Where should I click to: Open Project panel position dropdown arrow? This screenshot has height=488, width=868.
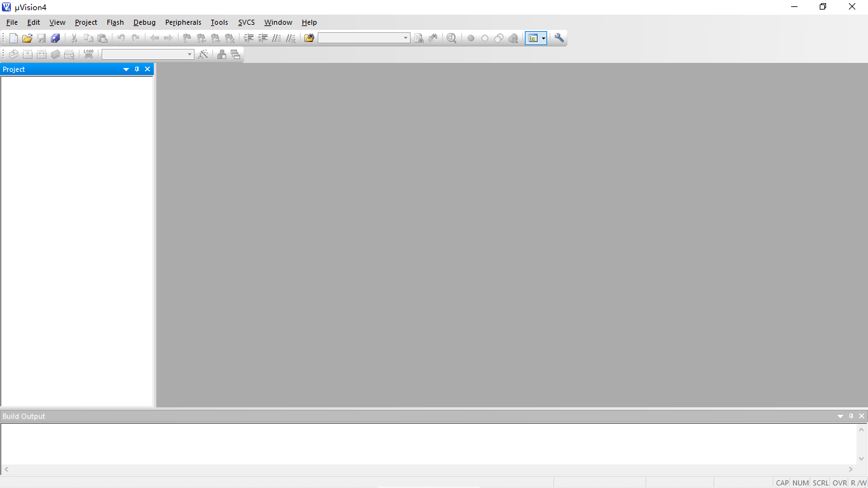[126, 69]
